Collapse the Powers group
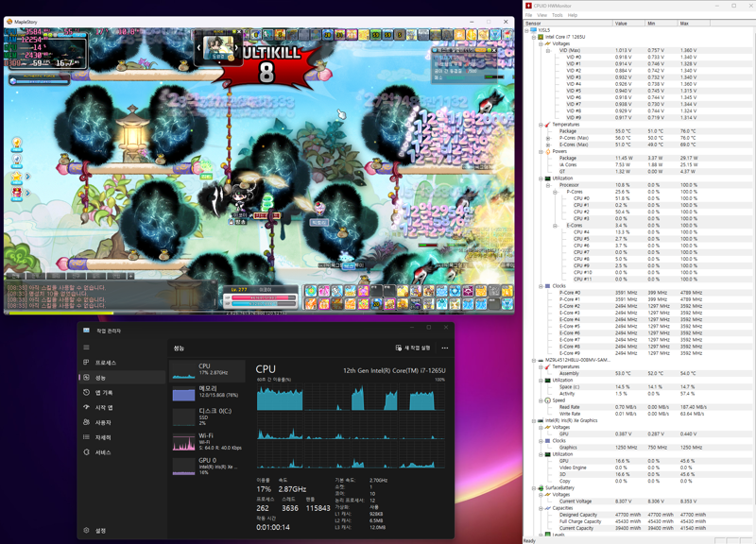This screenshot has width=756, height=544. pyautogui.click(x=541, y=151)
